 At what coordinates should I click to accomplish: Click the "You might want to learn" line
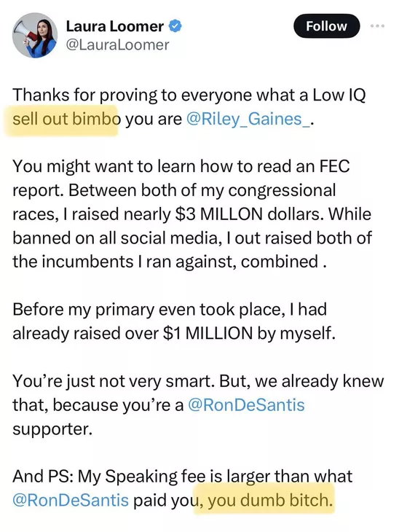tap(181, 167)
